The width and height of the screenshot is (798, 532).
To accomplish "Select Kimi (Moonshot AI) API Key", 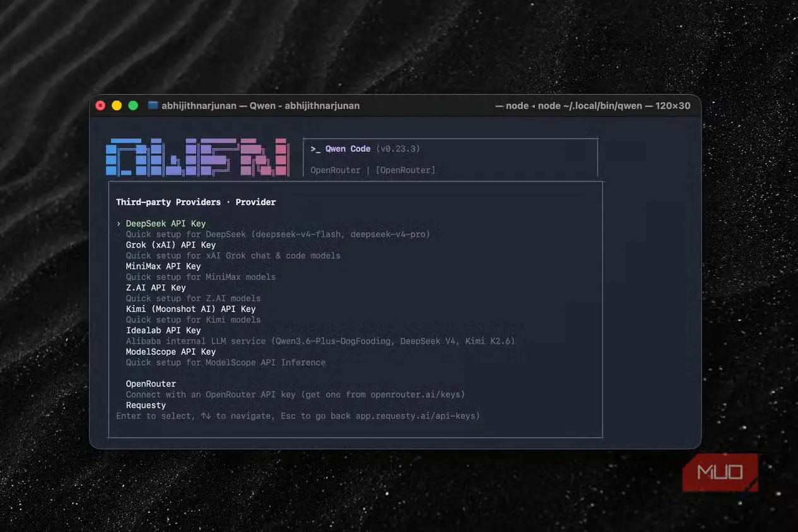I will [x=191, y=309].
